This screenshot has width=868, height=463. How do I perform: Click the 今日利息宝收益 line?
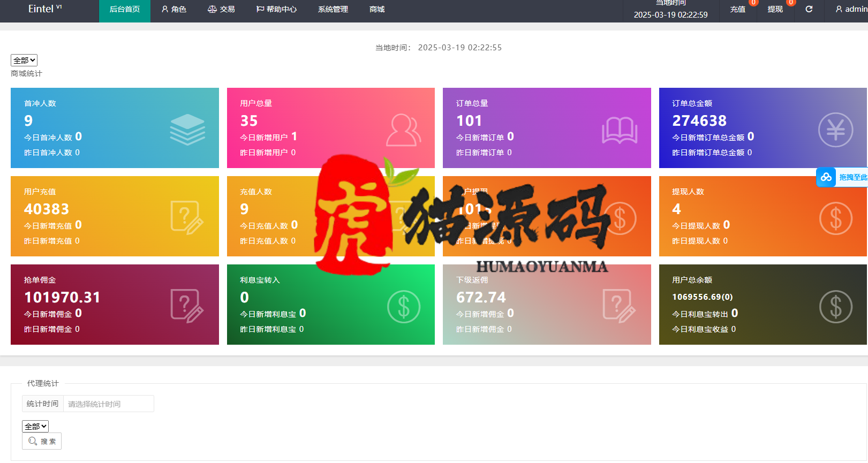pyautogui.click(x=704, y=329)
